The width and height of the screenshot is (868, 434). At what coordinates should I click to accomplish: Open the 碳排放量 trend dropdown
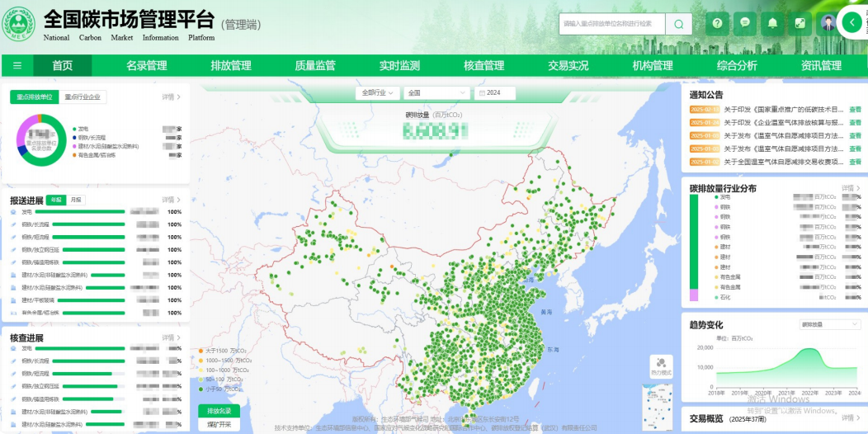828,325
